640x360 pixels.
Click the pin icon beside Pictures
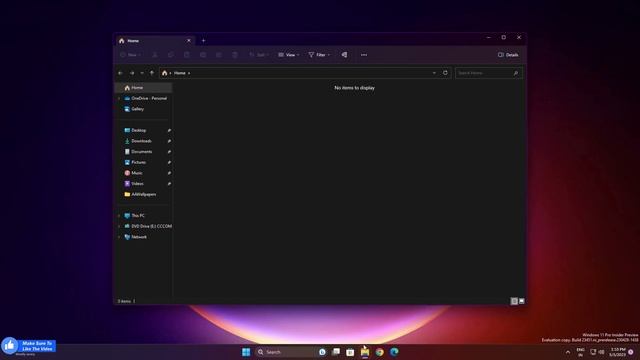(169, 162)
